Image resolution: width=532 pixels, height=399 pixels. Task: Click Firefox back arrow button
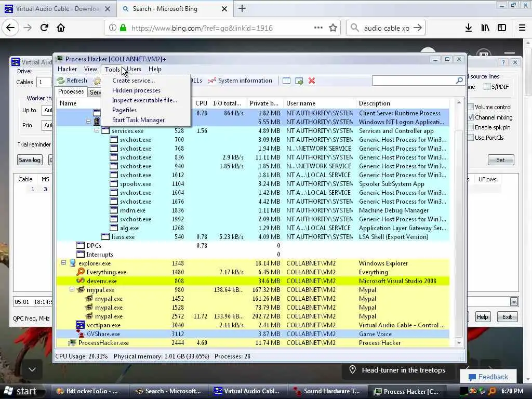point(10,28)
